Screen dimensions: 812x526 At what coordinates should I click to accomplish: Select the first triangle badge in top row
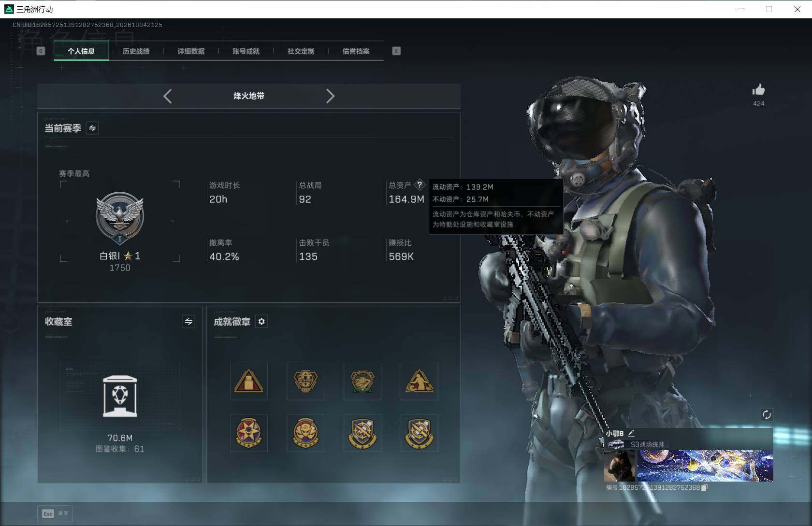[248, 382]
